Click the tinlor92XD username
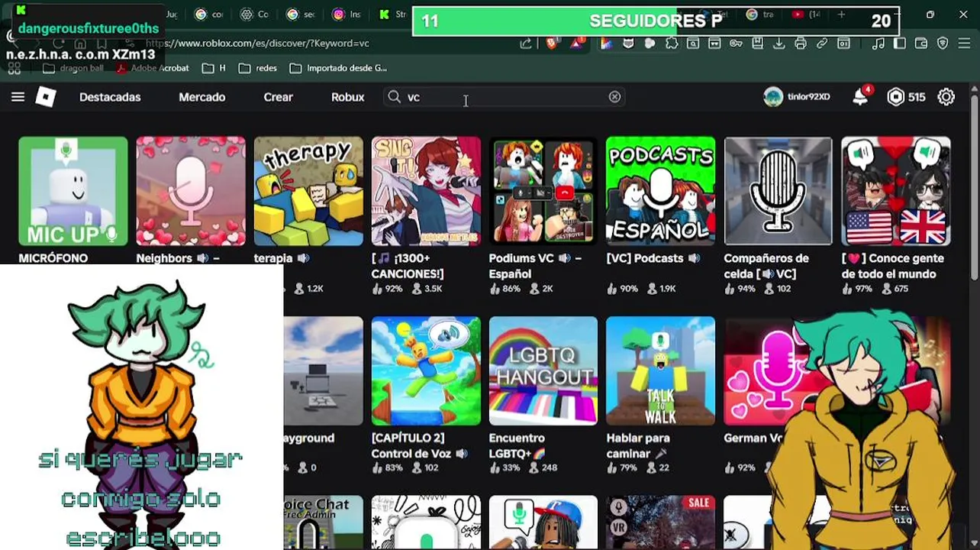This screenshot has width=980, height=550. coord(808,97)
